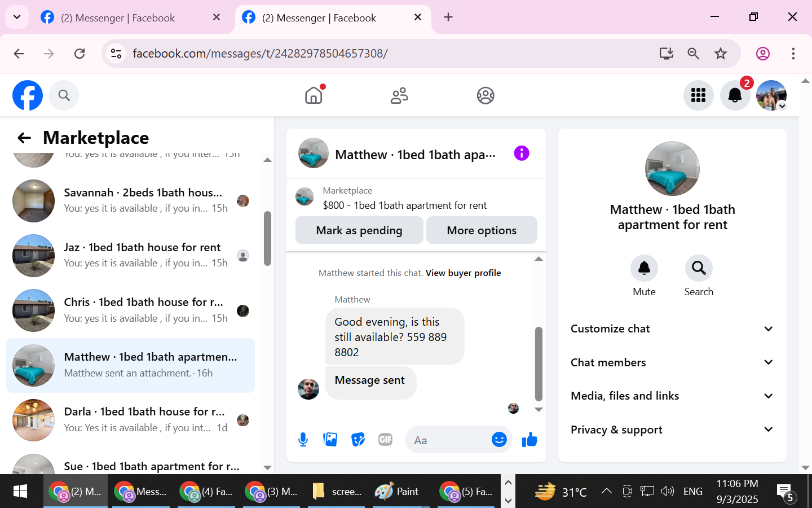This screenshot has width=812, height=508.
Task: Click Mark as pending button
Action: coord(359,230)
